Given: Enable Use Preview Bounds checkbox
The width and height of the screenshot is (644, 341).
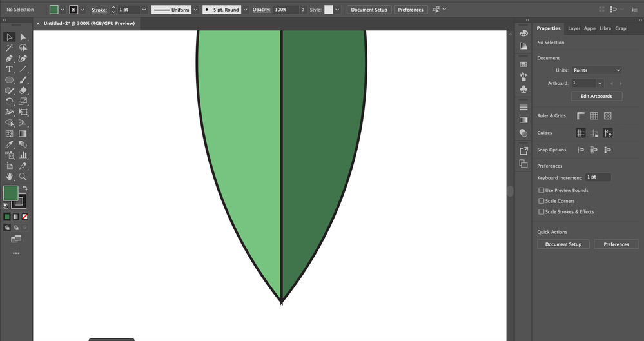Looking at the screenshot, I should pos(542,190).
